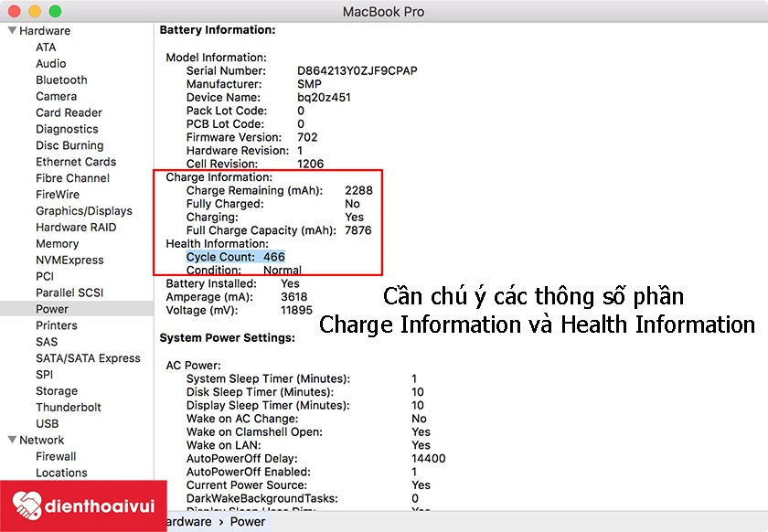Click the Battery Information heading

218,30
